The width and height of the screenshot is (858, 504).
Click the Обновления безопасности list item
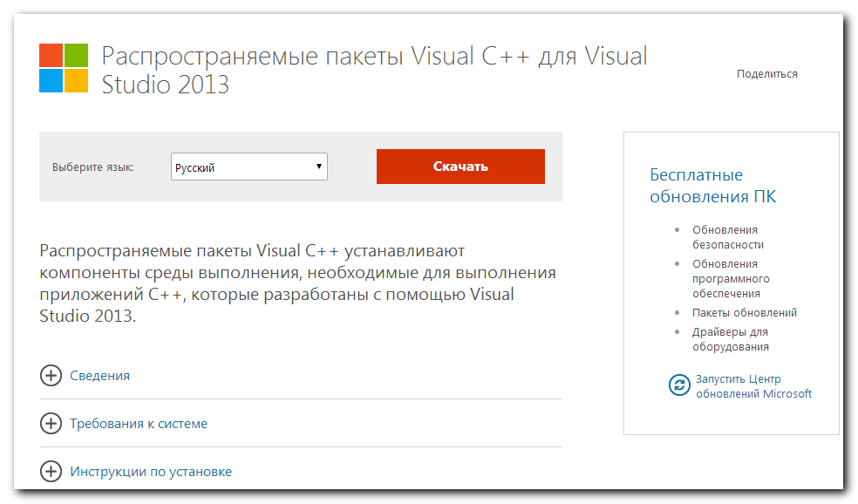(728, 237)
